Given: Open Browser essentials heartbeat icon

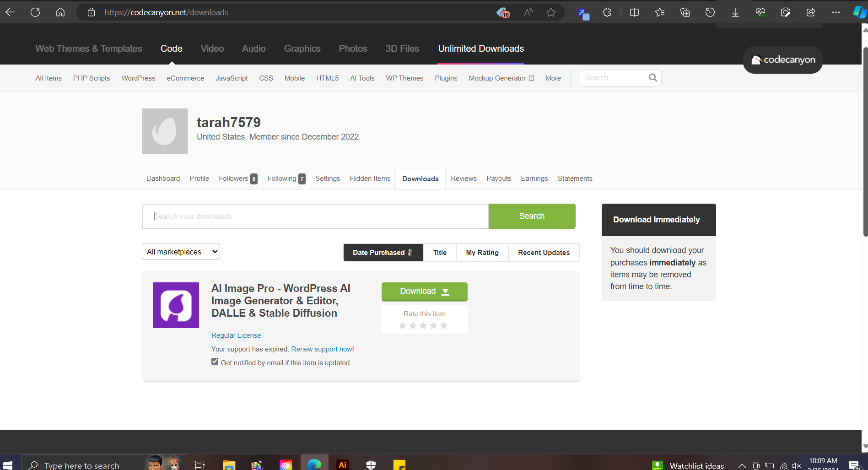Looking at the screenshot, I should pyautogui.click(x=760, y=12).
